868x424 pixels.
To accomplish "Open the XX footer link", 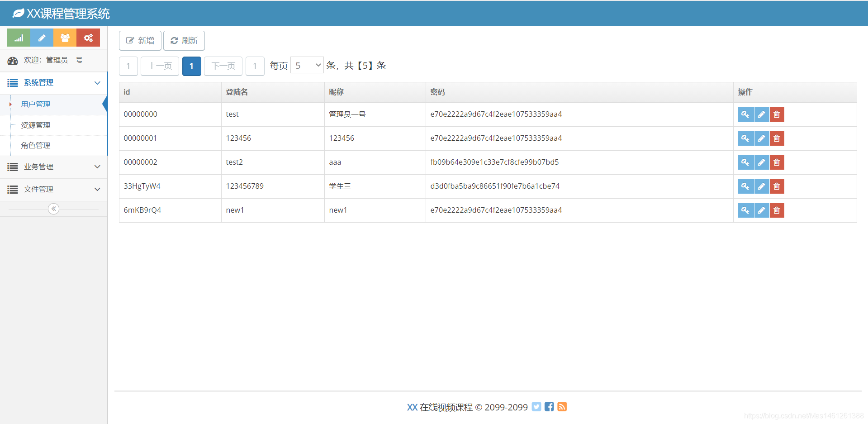I will 412,407.
